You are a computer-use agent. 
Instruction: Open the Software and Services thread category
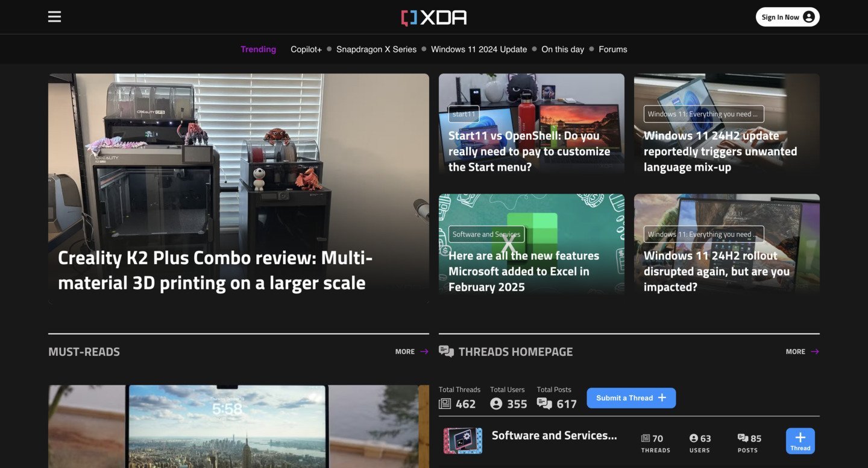click(x=554, y=435)
